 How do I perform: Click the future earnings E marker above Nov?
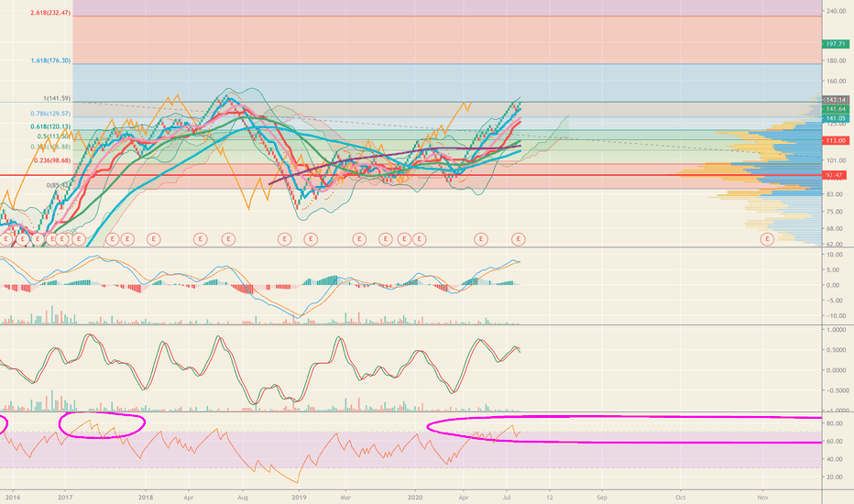coord(767,238)
